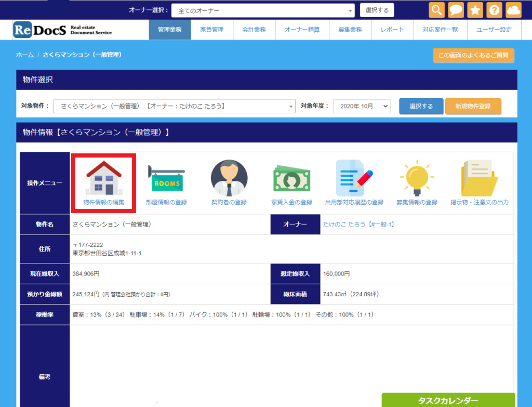Select the address 東京都世田谷区成城1-11-1
The height and width of the screenshot is (407, 532).
tap(107, 253)
